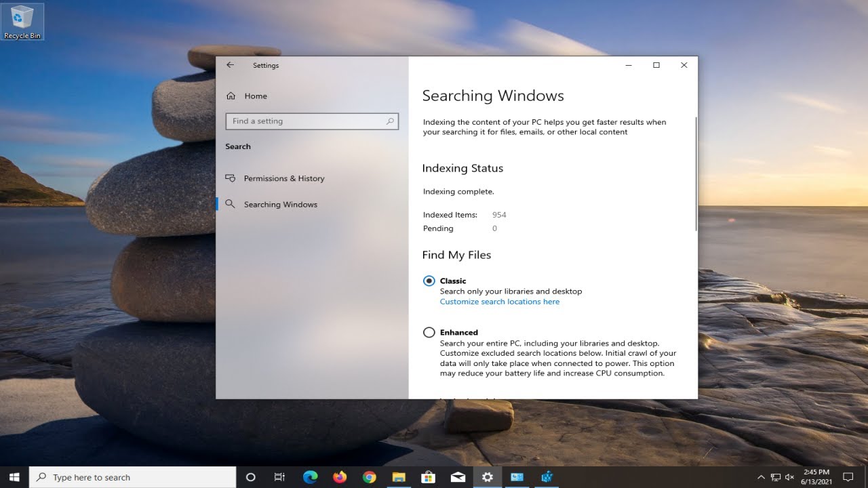Select the Classic search option
The image size is (868, 488).
pos(429,281)
